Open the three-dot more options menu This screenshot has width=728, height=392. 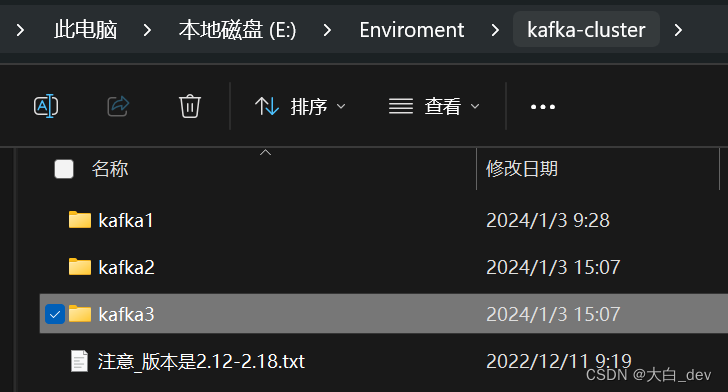tap(543, 107)
